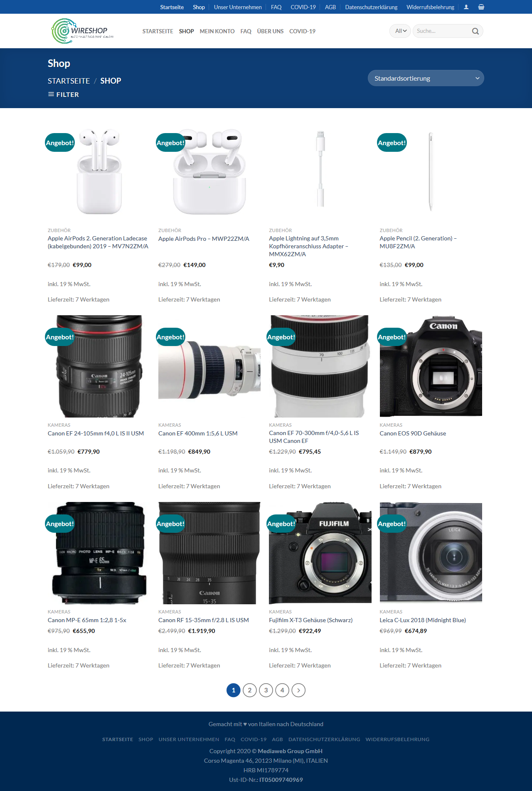Click the Wireshop logo
532x791 pixels.
click(82, 31)
